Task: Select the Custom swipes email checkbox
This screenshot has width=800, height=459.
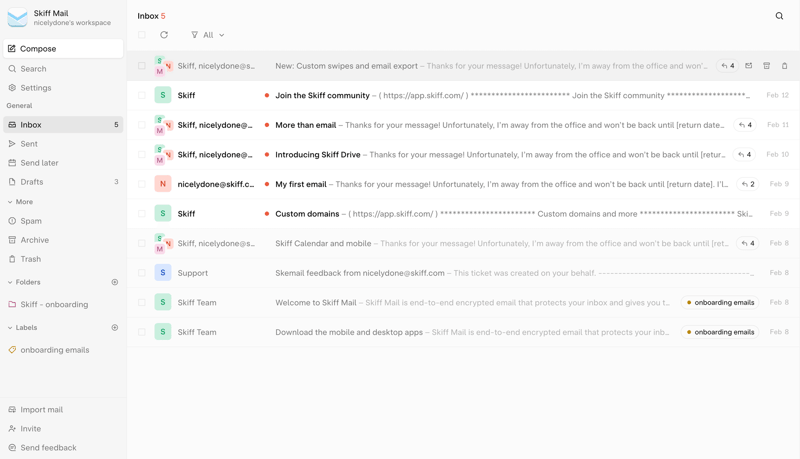Action: coord(142,66)
